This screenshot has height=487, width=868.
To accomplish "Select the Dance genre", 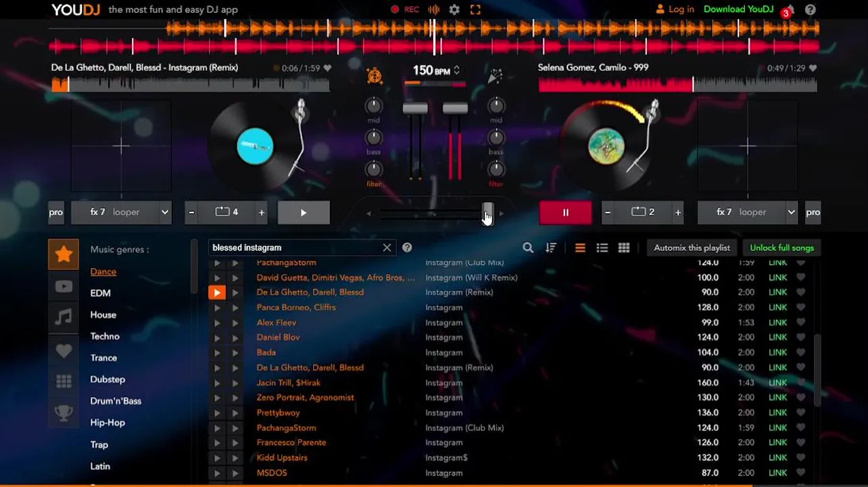I will pyautogui.click(x=103, y=271).
